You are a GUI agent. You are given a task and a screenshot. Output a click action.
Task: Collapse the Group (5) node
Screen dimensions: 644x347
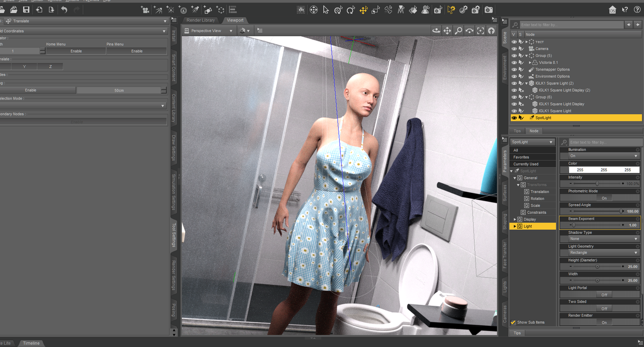tap(527, 56)
